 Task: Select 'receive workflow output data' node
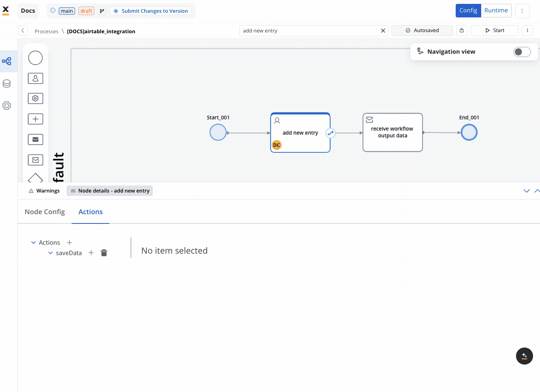pyautogui.click(x=393, y=132)
